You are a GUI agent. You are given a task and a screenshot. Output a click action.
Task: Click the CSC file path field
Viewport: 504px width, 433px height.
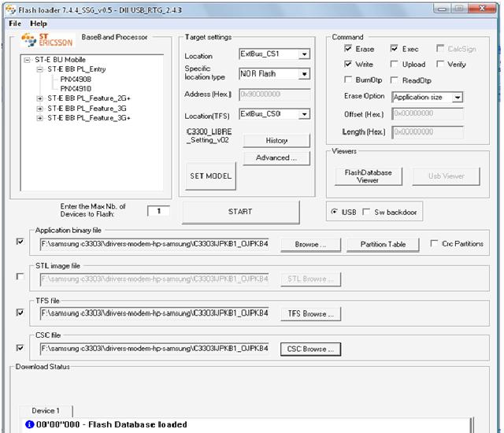(154, 349)
